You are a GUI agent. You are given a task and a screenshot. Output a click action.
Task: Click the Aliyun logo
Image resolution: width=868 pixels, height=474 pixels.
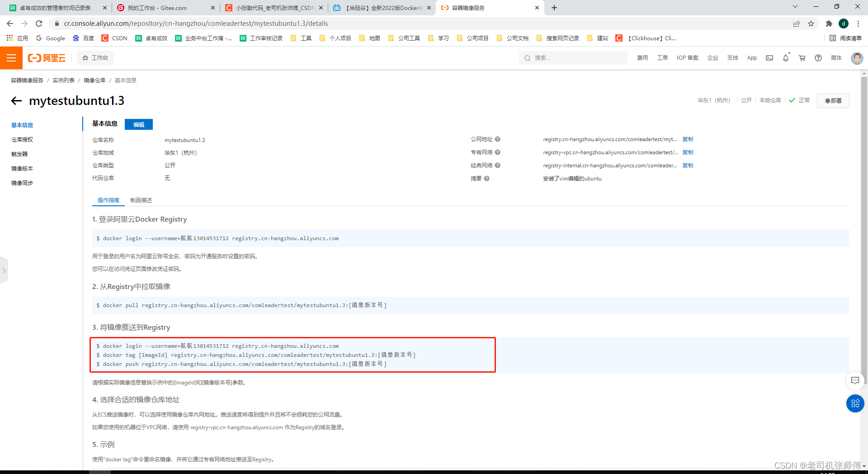coord(47,58)
